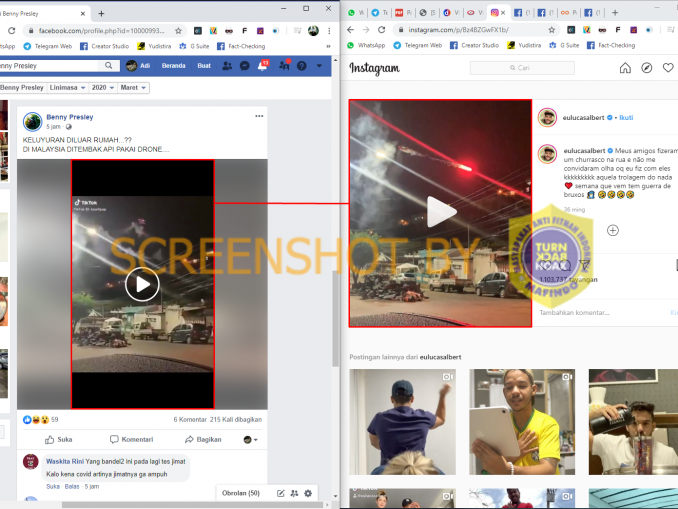The width and height of the screenshot is (678, 509).
Task: Open Waskita Rini commenter profile
Action: (65, 461)
